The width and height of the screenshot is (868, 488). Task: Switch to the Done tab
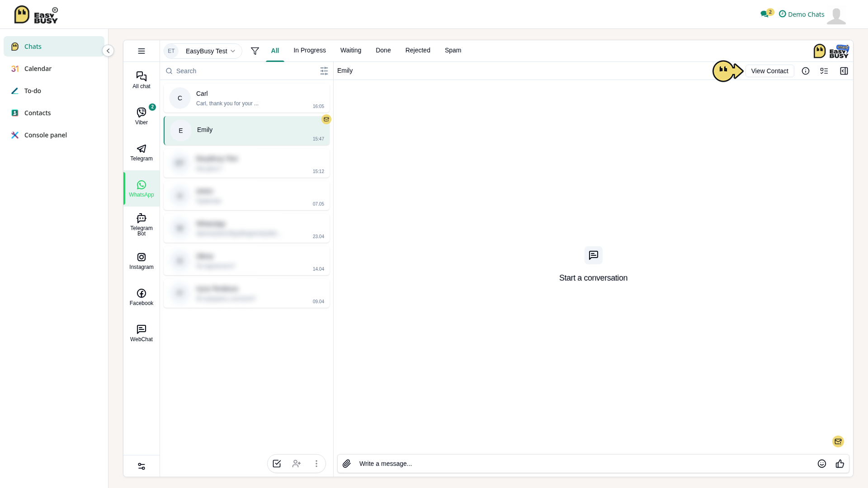[383, 50]
